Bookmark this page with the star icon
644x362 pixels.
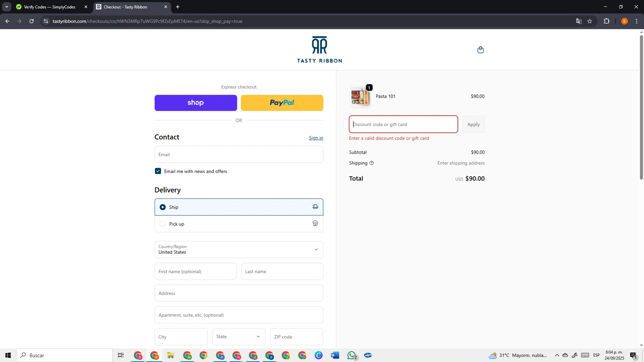[590, 21]
